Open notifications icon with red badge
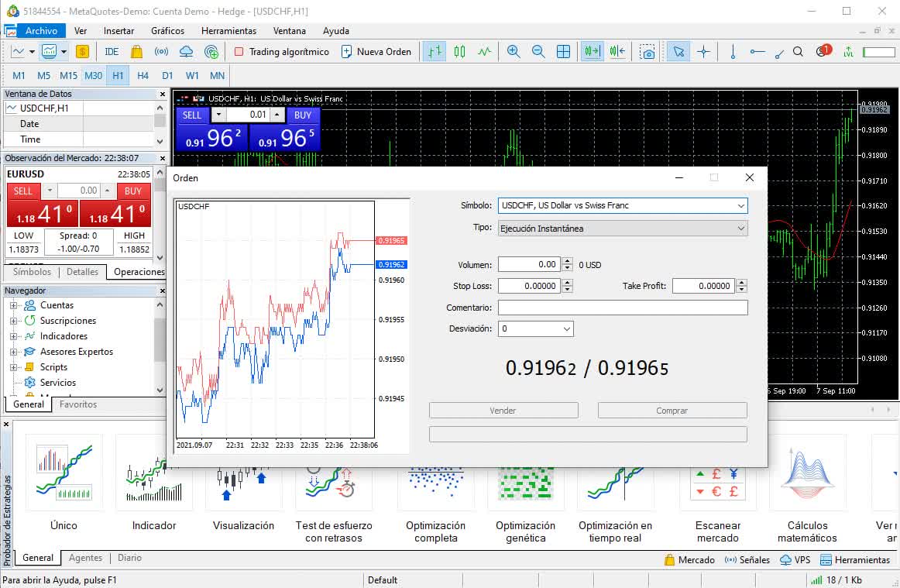 coord(823,51)
